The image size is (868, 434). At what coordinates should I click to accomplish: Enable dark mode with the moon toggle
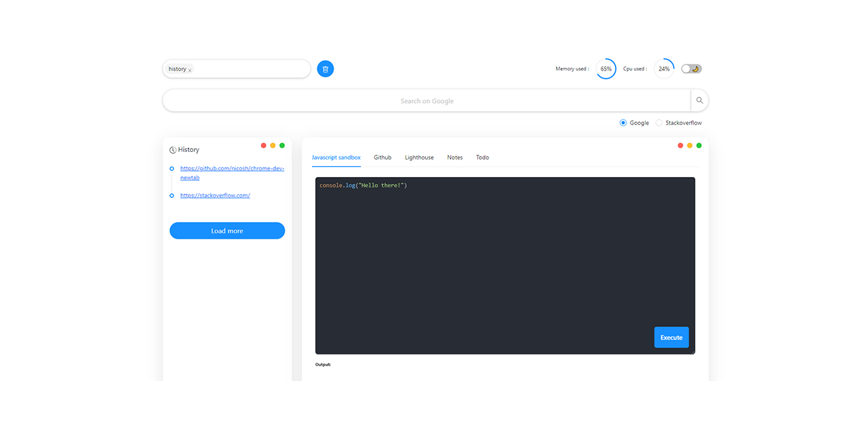[x=692, y=68]
